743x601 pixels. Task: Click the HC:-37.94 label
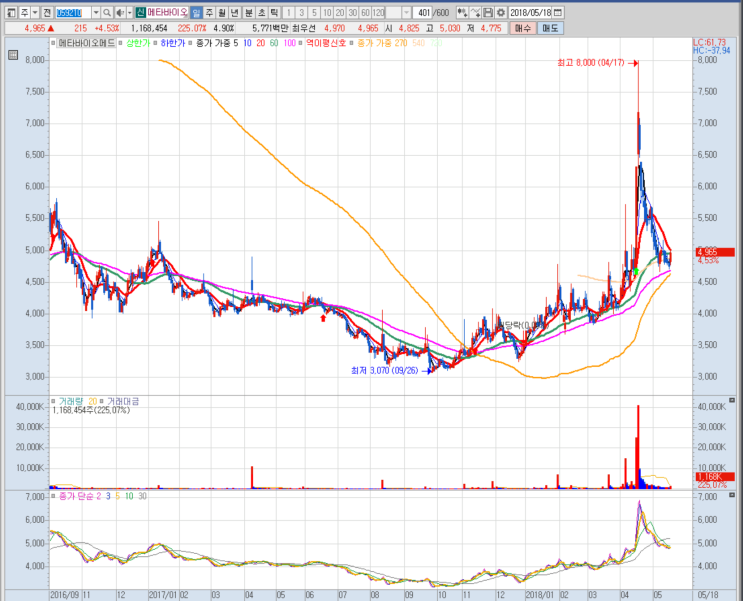712,50
